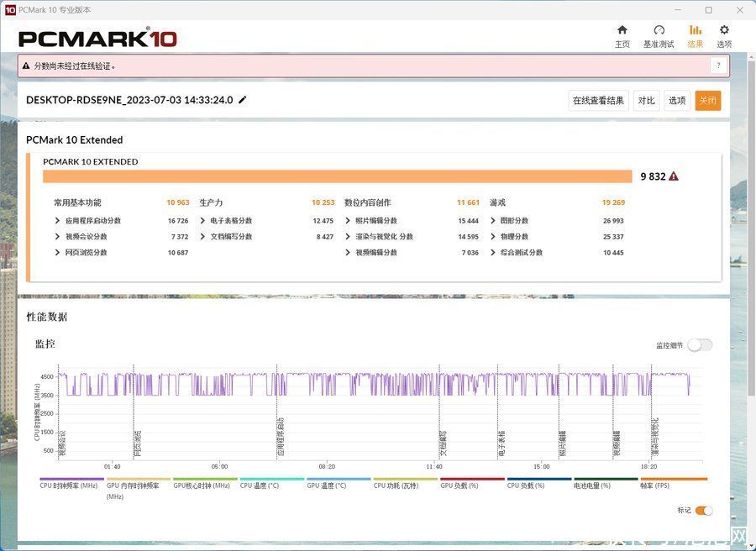This screenshot has width=756, height=551.
Task: Select CPU 负载 dark blue legend swatch
Action: tap(539, 479)
